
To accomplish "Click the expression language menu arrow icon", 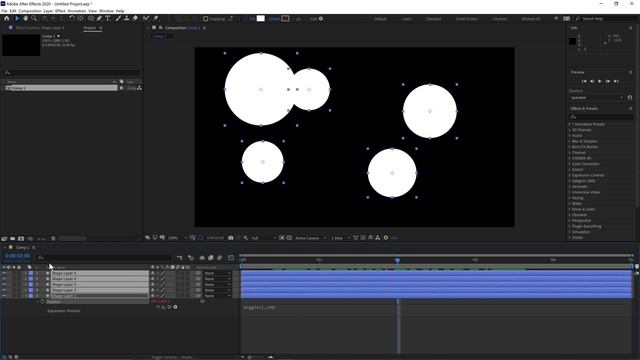I will click(176, 307).
